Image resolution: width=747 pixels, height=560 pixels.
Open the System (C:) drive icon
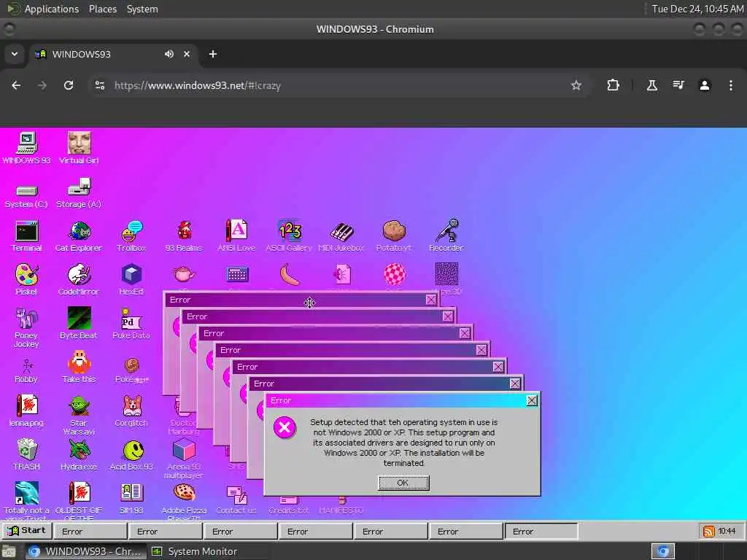coord(27,195)
